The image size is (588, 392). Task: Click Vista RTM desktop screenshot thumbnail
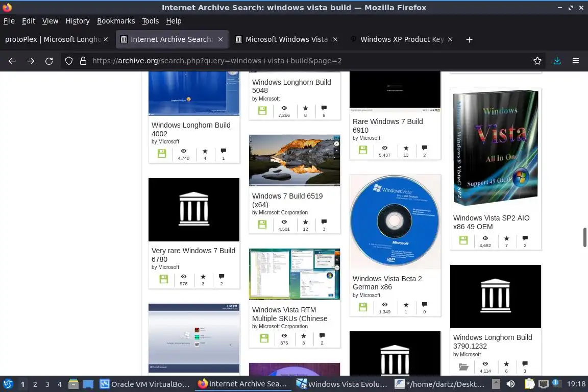[x=295, y=274]
